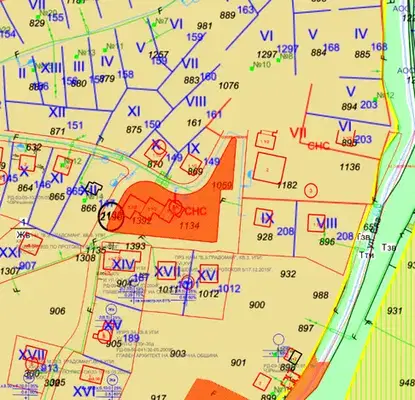Viewport: 415px width, 400px height.
Task: Select parcel 928 marked with IX
Action: click(265, 228)
